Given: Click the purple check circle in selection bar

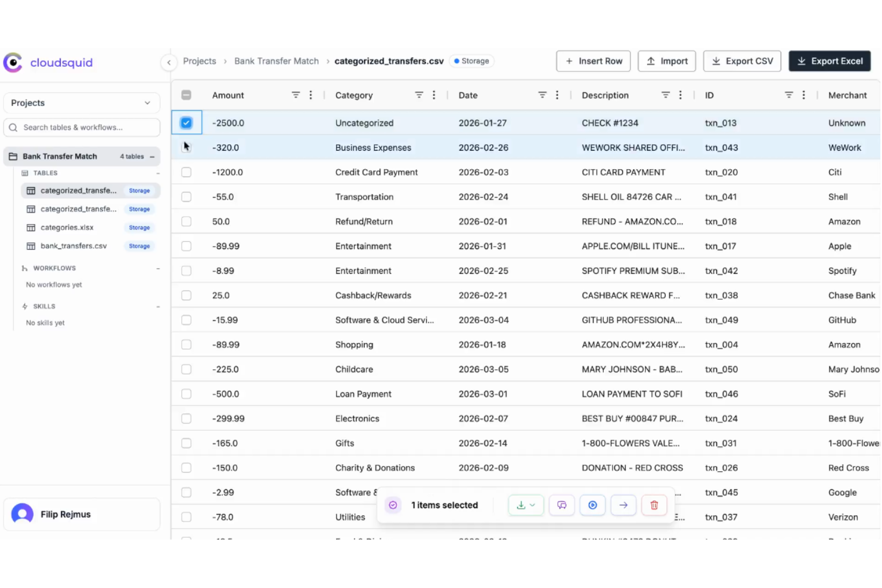Looking at the screenshot, I should [393, 505].
